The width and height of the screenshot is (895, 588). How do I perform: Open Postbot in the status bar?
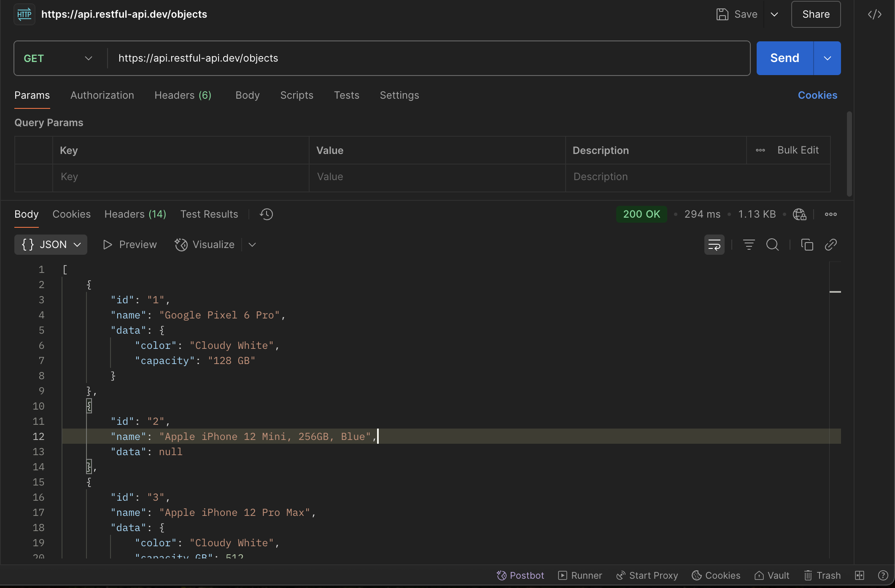[520, 575]
